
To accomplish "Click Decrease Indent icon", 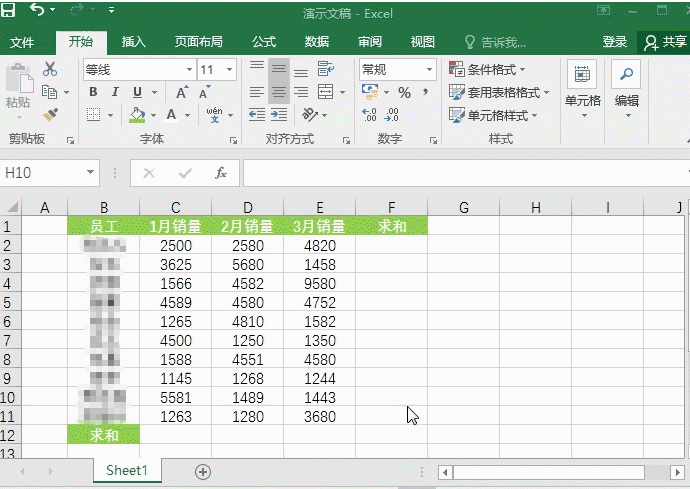I will tap(257, 115).
